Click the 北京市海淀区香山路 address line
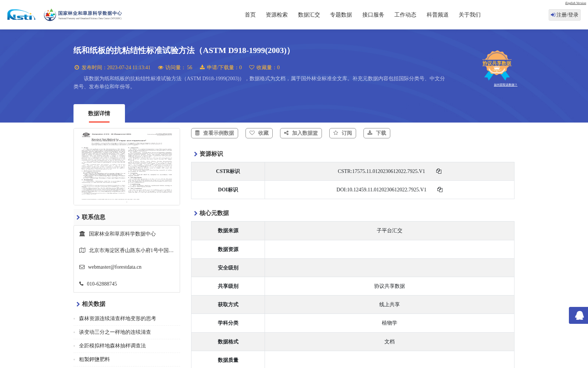Viewport: 588px width, 368px height. 131,251
